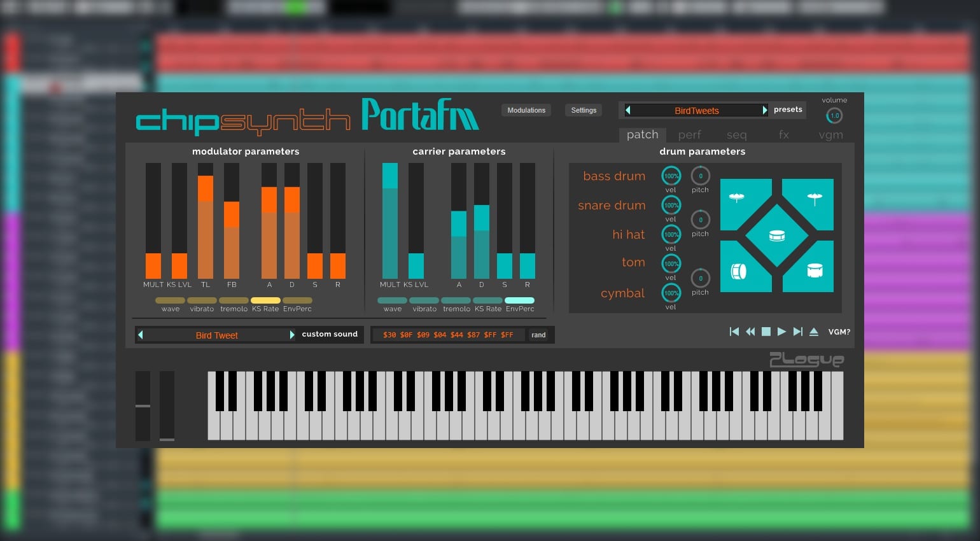Toggle vibrato for the carrier parameters
The width and height of the screenshot is (980, 541).
tap(424, 300)
